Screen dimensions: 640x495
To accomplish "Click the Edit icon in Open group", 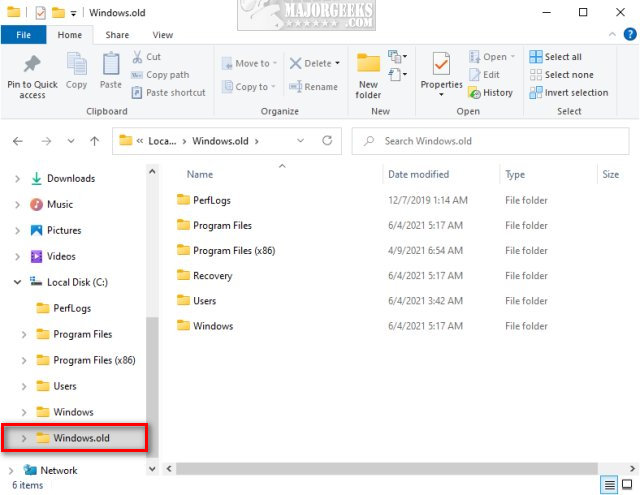I will pyautogui.click(x=474, y=75).
